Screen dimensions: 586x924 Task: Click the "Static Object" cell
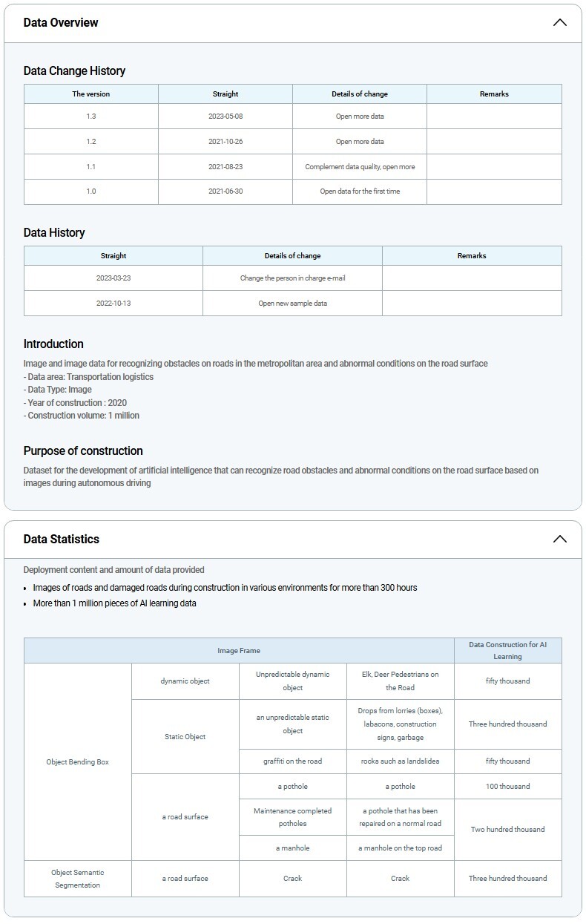click(x=185, y=737)
